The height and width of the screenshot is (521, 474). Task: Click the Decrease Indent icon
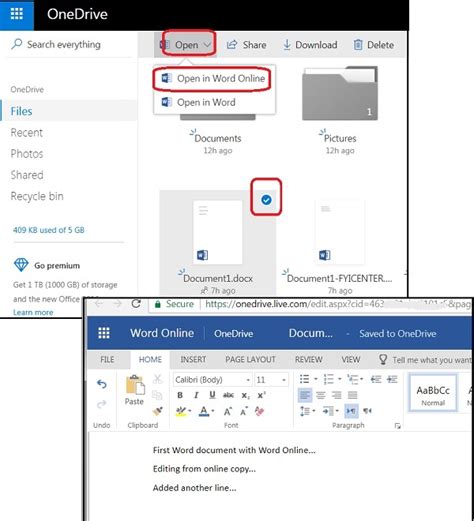(376, 379)
